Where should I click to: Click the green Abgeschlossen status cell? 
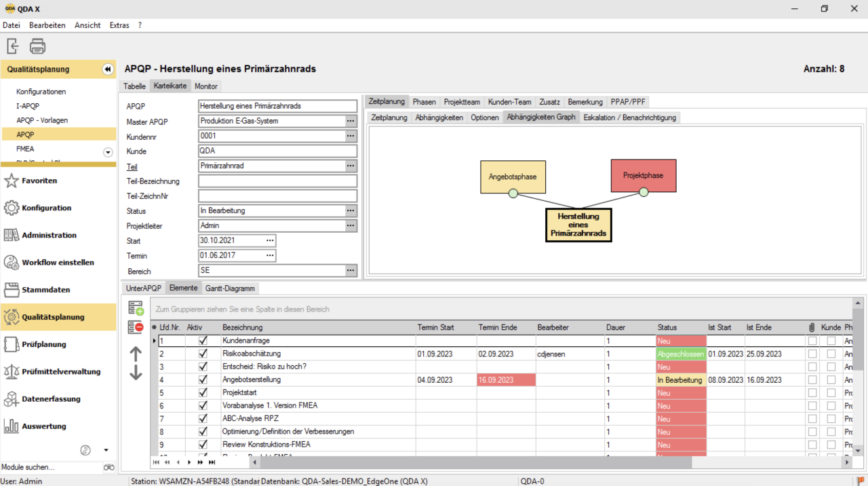681,354
